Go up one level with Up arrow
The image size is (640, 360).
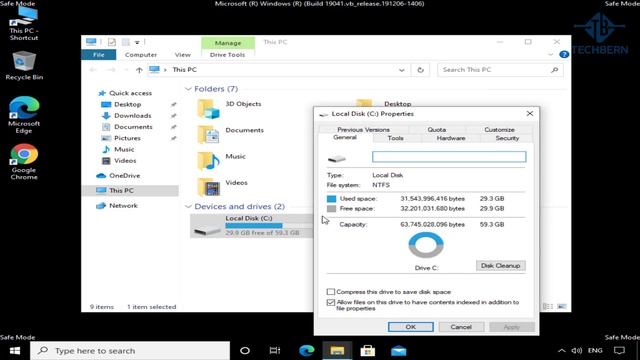point(139,70)
